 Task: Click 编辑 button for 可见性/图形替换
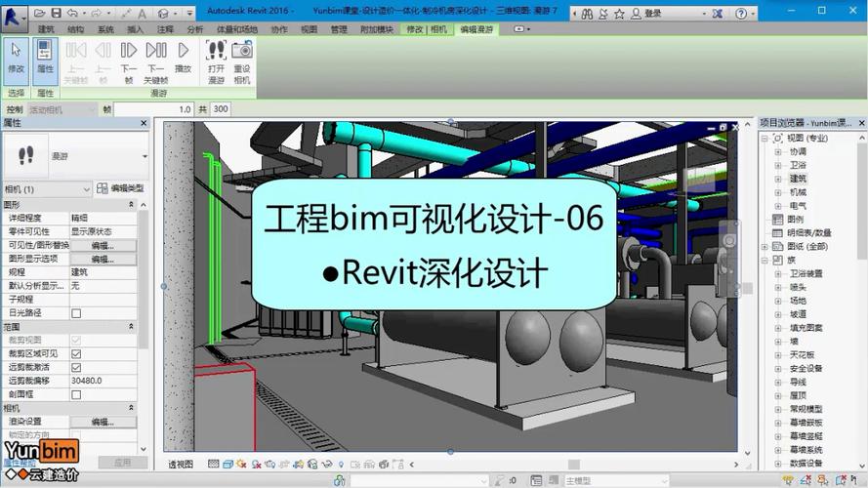point(103,245)
